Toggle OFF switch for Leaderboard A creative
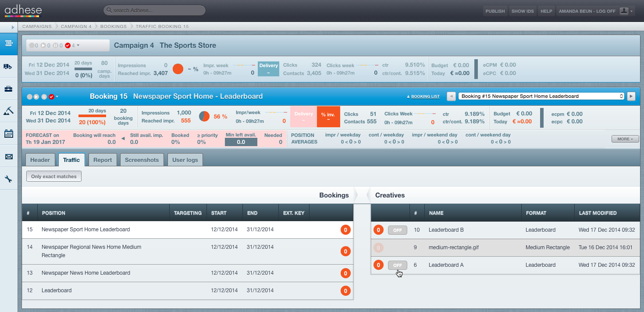 pos(398,265)
